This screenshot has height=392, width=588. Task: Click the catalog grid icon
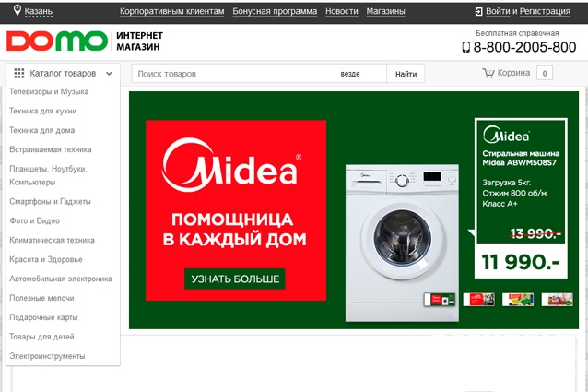19,73
